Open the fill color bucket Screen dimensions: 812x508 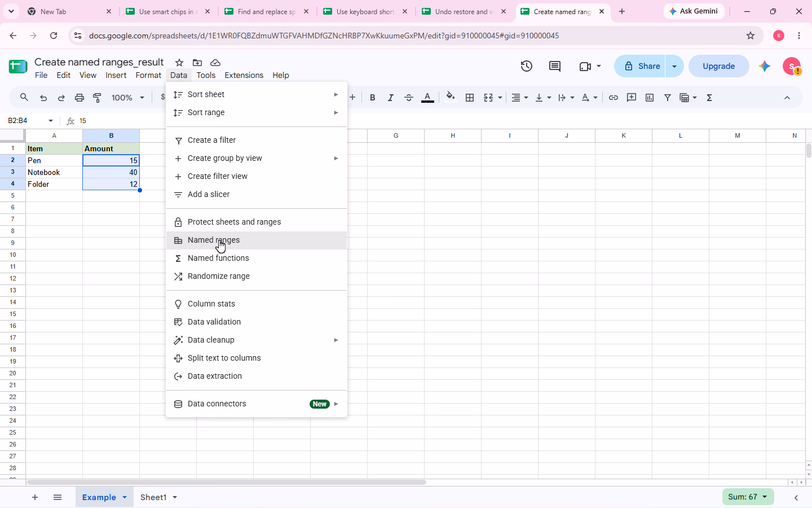pyautogui.click(x=450, y=98)
